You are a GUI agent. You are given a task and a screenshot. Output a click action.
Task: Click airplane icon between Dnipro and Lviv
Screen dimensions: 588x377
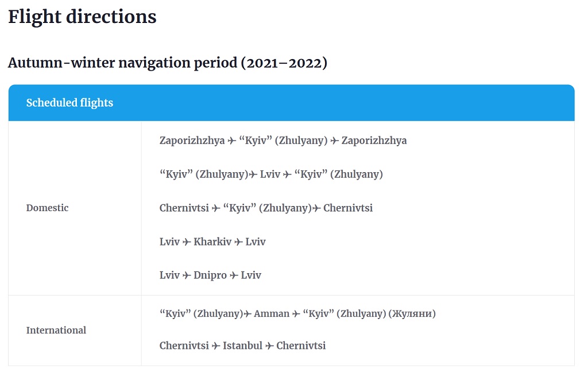point(234,276)
